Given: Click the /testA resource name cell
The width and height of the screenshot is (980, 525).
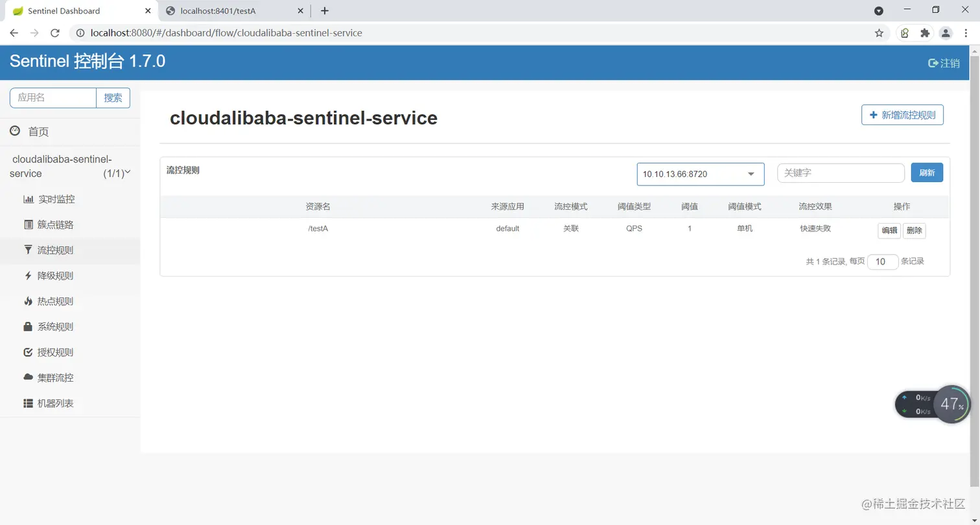Looking at the screenshot, I should pyautogui.click(x=318, y=228).
